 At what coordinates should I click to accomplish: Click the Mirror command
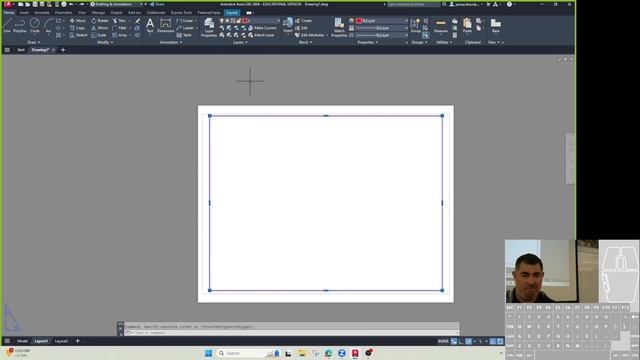click(x=100, y=28)
